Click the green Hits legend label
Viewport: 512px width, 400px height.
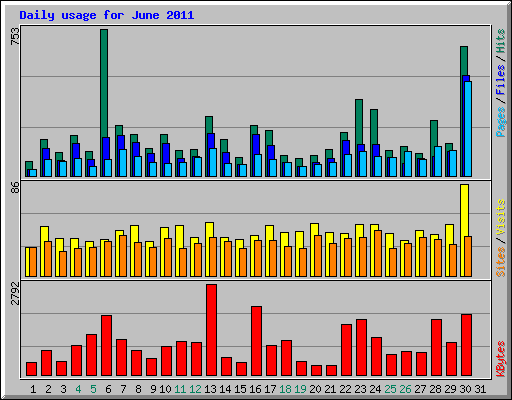(x=500, y=41)
